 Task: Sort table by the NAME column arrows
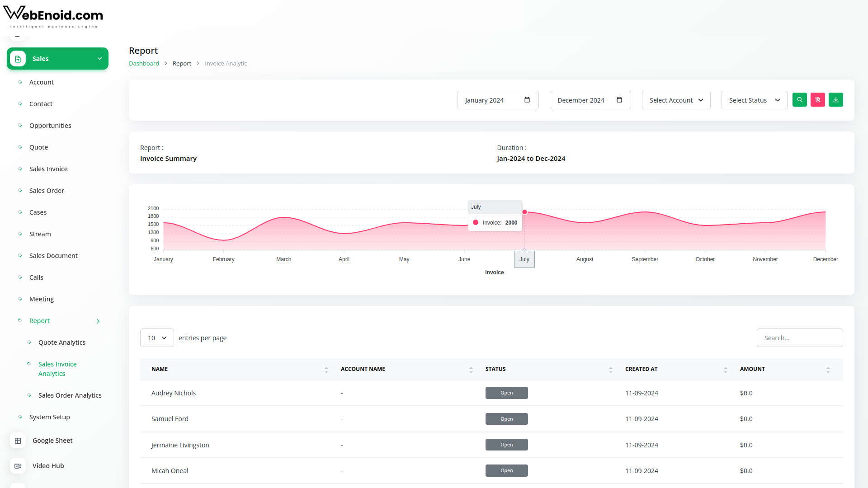click(326, 370)
